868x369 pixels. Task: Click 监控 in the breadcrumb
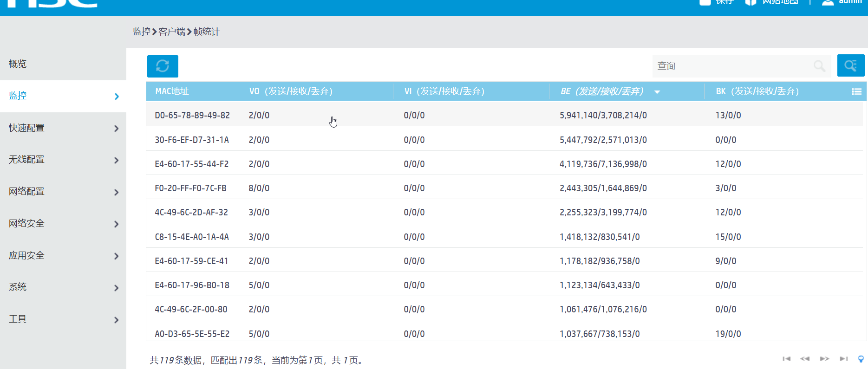142,32
